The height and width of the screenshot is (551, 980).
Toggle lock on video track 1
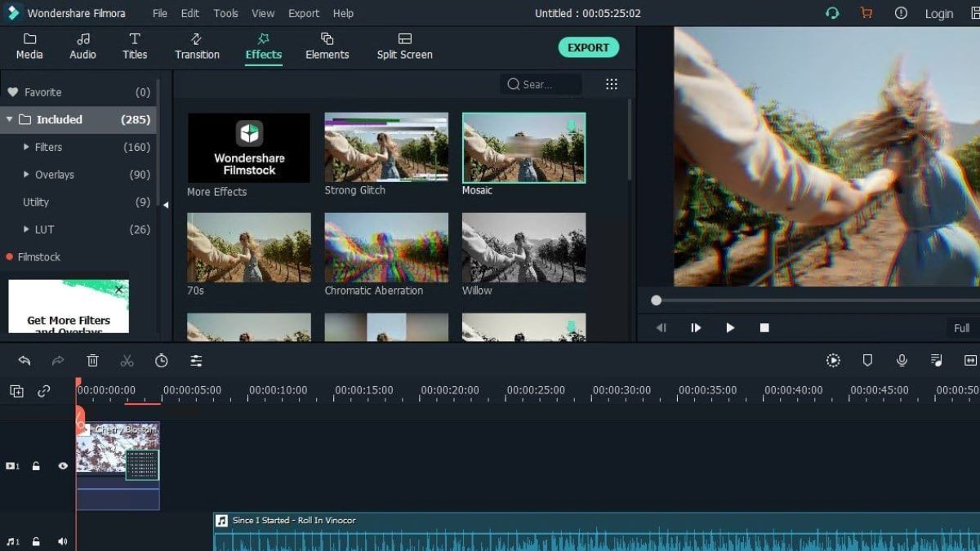click(x=36, y=466)
